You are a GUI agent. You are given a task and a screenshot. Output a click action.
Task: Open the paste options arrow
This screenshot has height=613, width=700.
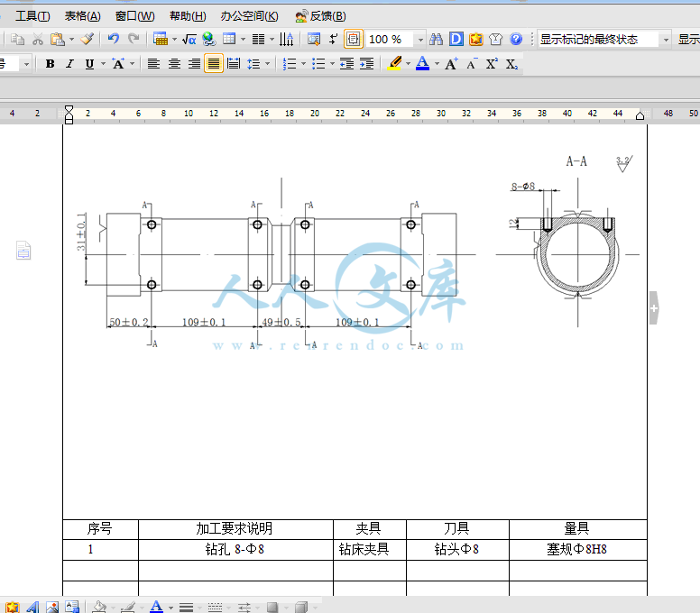coord(71,40)
